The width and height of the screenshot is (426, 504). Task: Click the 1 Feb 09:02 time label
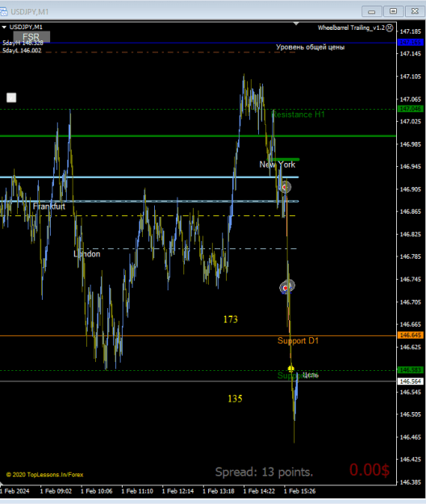(56, 491)
